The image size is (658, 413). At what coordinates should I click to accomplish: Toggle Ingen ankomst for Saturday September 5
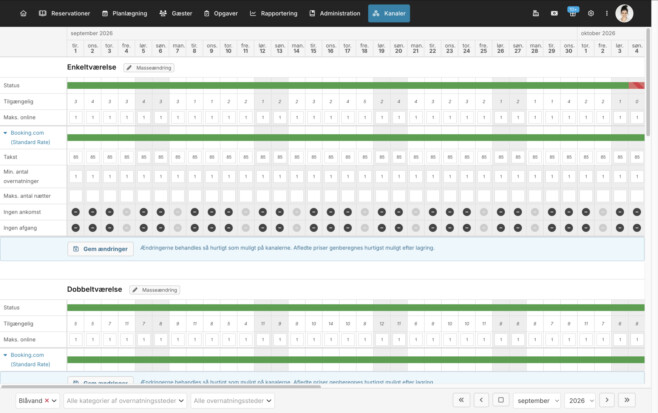coord(144,212)
